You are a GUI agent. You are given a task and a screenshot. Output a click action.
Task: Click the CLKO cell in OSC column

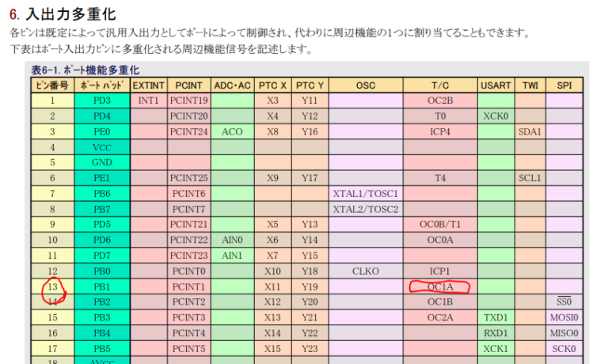(366, 271)
